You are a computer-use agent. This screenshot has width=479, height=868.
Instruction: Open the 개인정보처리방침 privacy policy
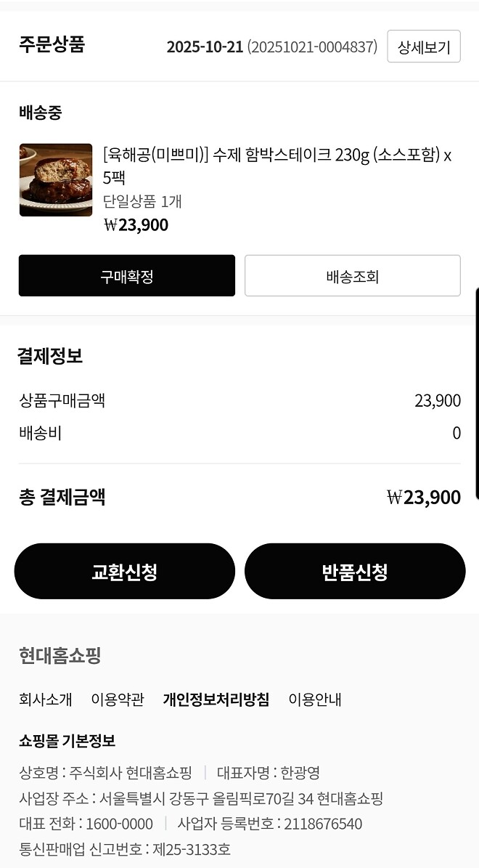click(x=215, y=700)
